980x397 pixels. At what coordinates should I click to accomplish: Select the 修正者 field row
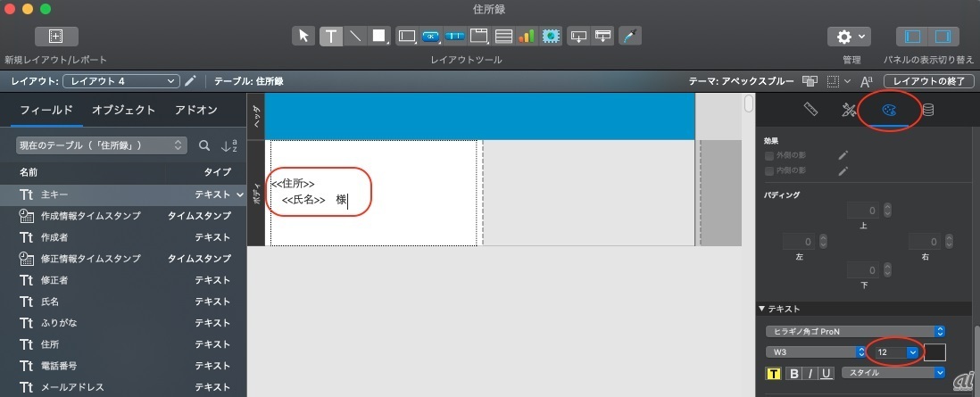click(x=124, y=280)
